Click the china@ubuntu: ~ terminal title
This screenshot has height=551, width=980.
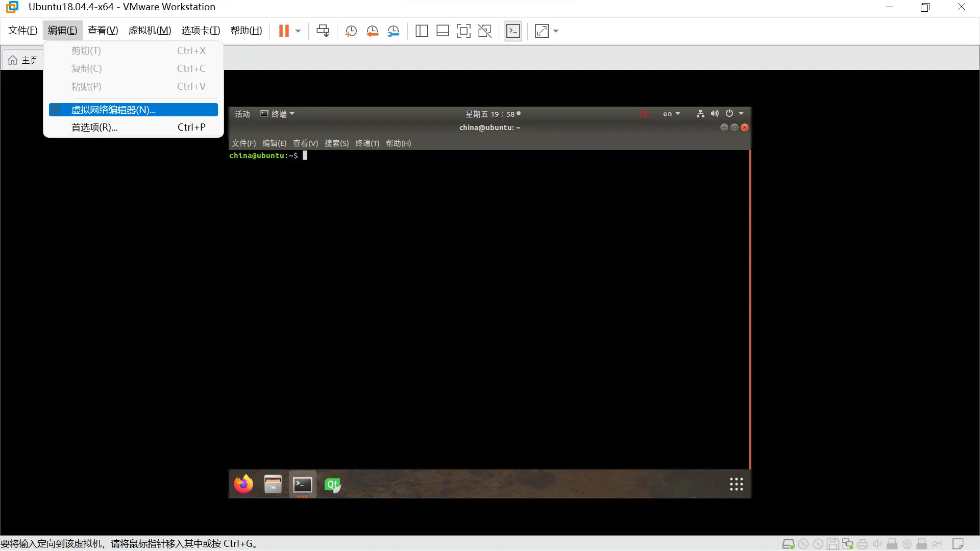point(489,128)
